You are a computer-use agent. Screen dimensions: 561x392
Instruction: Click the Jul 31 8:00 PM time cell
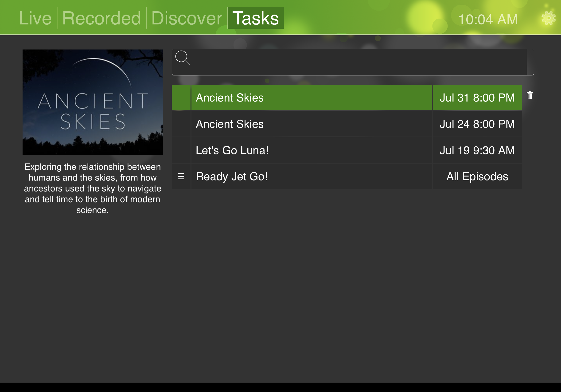pyautogui.click(x=477, y=98)
